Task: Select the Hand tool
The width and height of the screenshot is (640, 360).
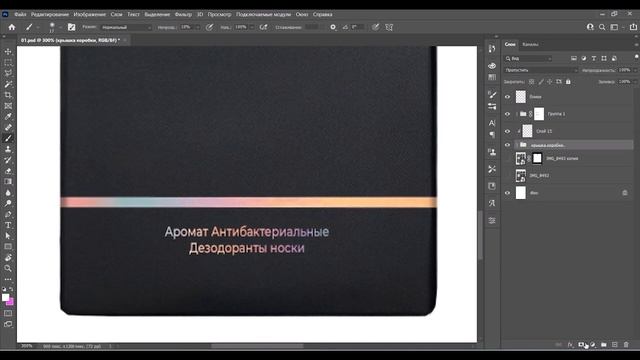Action: click(8, 258)
